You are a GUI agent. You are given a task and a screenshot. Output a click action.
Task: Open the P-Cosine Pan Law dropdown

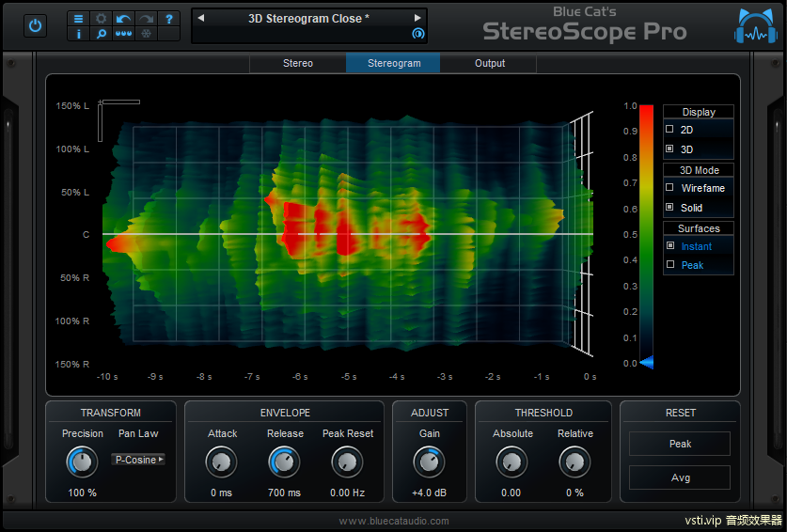point(138,460)
